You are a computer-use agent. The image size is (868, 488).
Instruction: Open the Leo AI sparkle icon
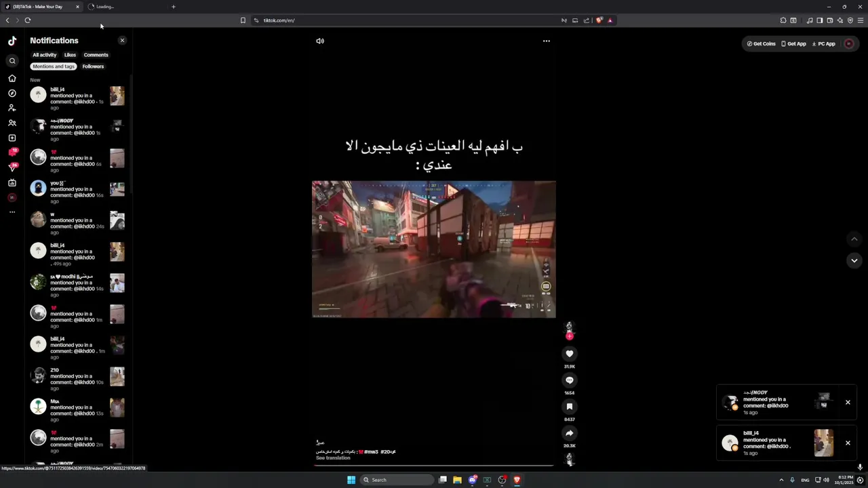(840, 20)
